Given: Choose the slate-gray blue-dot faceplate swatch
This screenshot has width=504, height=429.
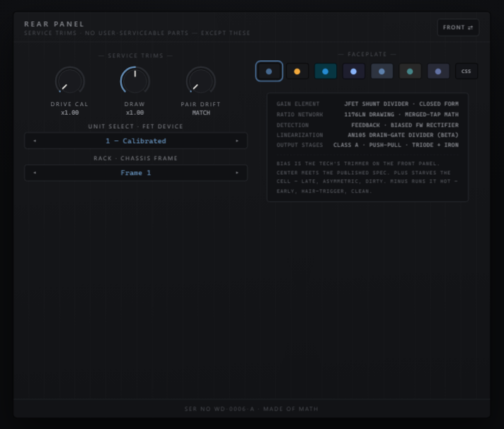Looking at the screenshot, I should [382, 71].
